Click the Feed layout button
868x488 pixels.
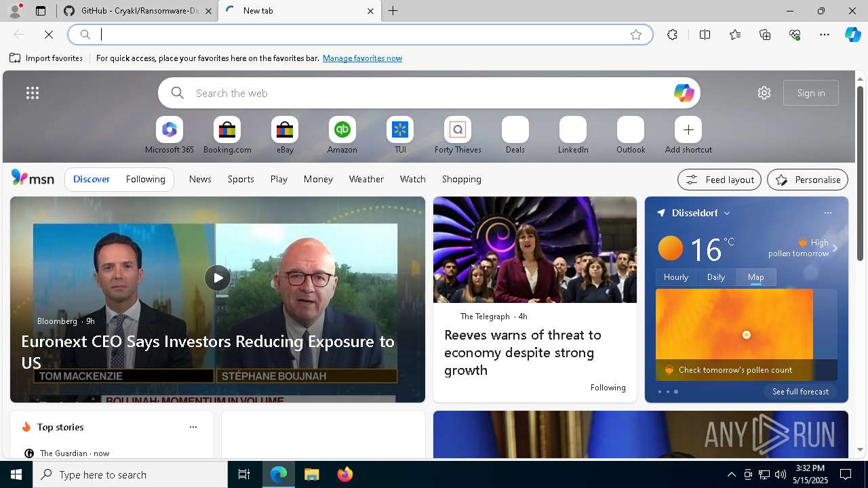point(719,180)
